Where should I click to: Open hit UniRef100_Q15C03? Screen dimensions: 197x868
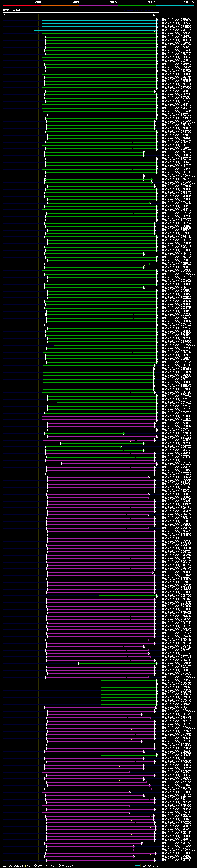pyautogui.click(x=177, y=704)
